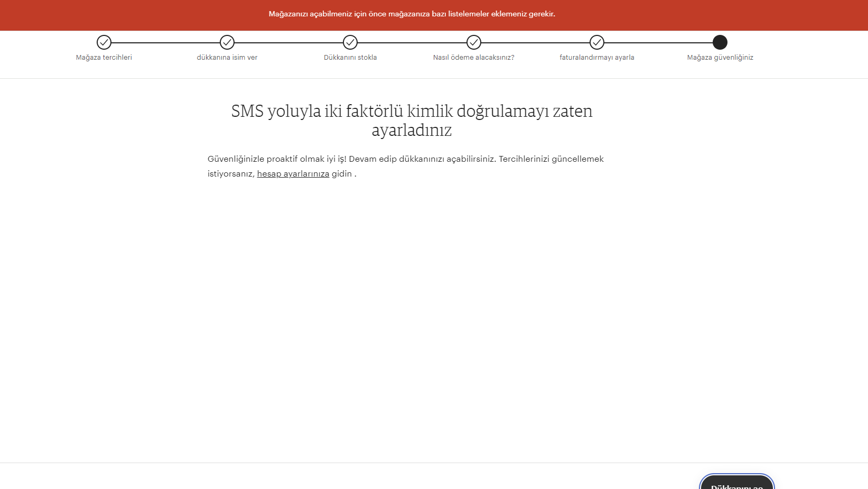Click the filled Mağaza güvenliğiniz step circle
The width and height of the screenshot is (868, 489).
(x=720, y=42)
